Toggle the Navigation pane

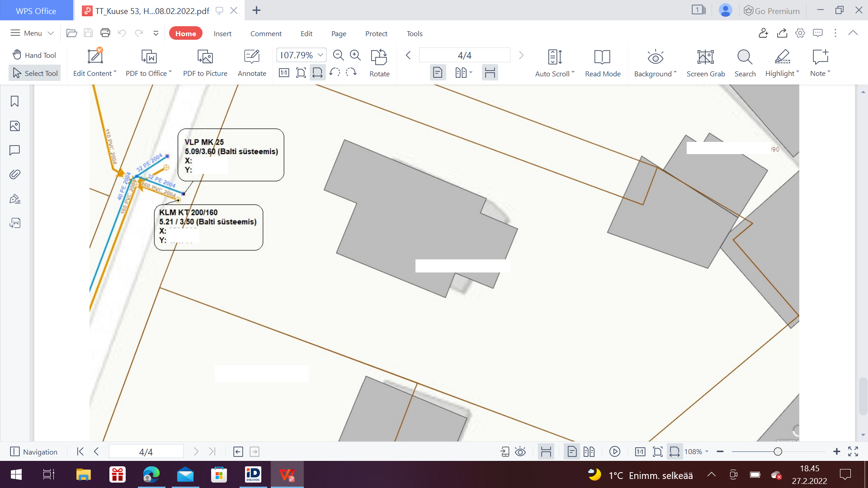(34, 452)
